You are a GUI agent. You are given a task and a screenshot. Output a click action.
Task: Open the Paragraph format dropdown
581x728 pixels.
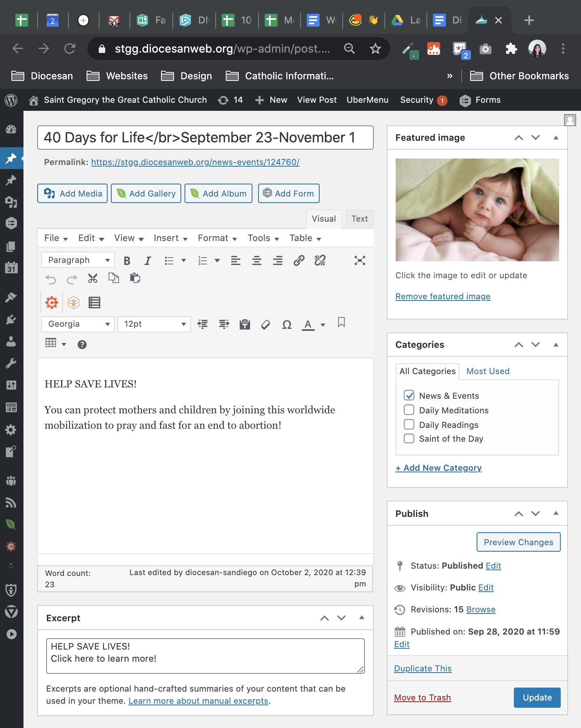[x=78, y=260]
